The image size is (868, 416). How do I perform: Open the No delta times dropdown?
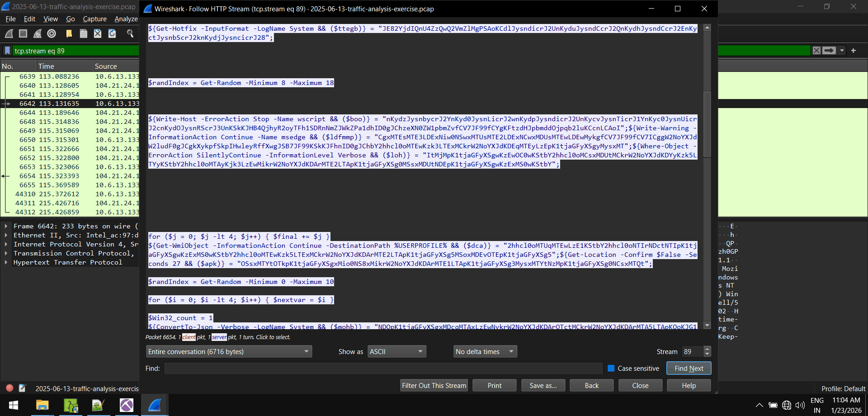485,351
